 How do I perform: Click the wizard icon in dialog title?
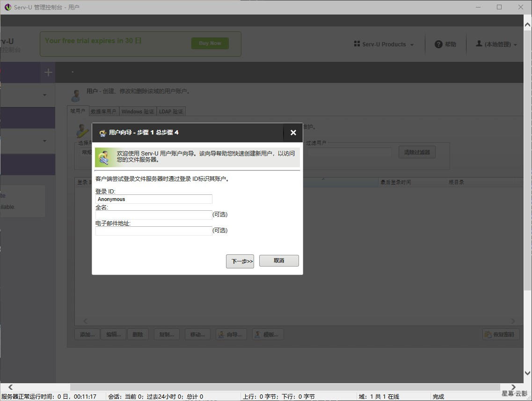[x=103, y=133]
